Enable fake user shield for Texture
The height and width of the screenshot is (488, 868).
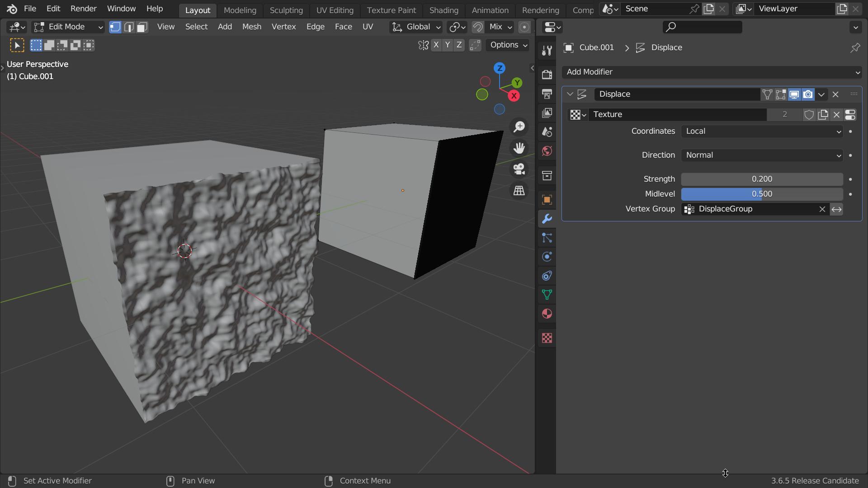pyautogui.click(x=809, y=115)
